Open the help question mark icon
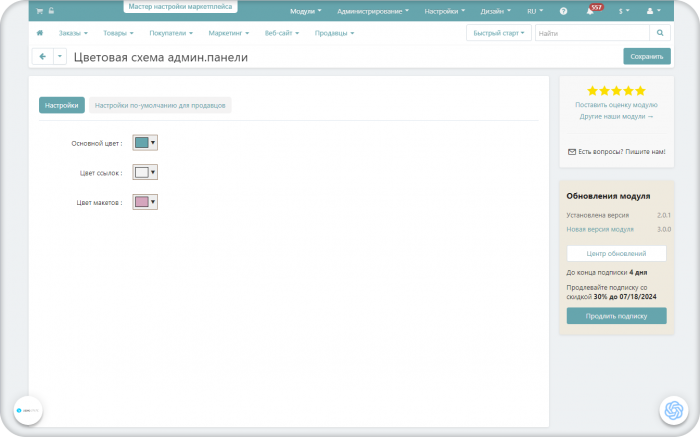The image size is (700, 437). click(x=563, y=11)
